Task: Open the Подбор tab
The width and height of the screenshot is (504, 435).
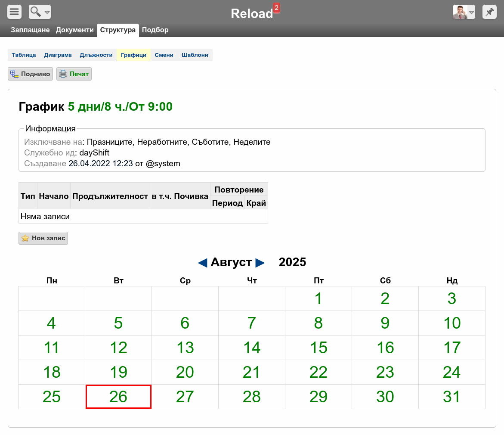Action: point(155,30)
